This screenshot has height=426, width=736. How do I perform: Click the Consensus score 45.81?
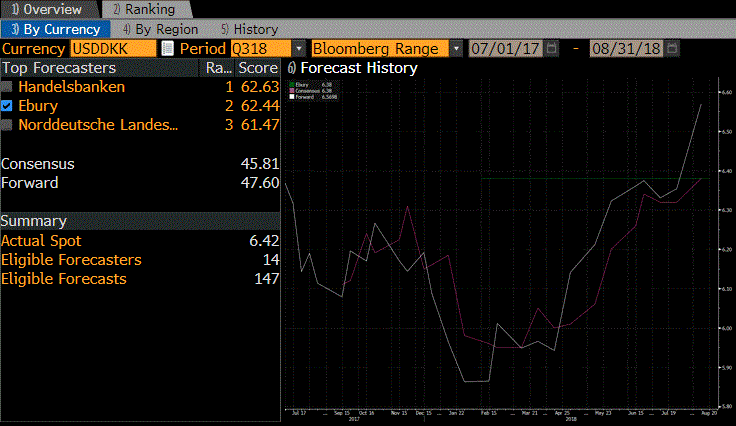tap(260, 164)
